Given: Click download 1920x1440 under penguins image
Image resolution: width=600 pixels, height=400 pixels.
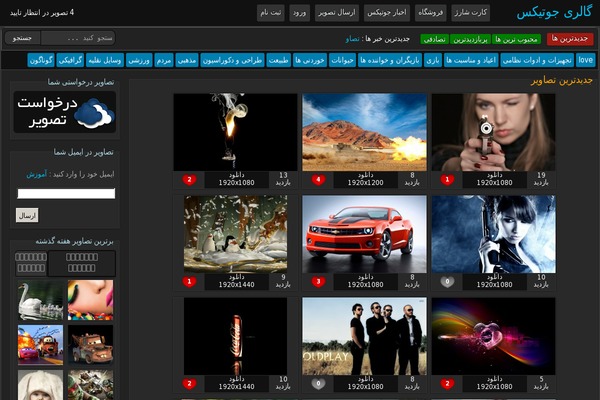Looking at the screenshot, I should coord(236,281).
